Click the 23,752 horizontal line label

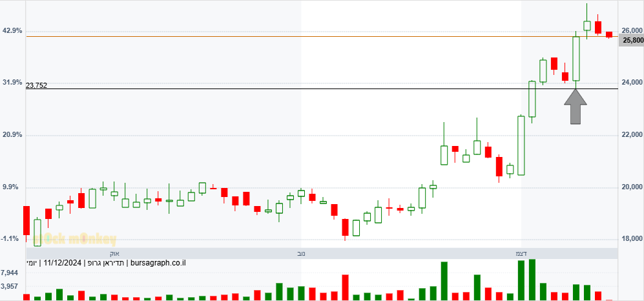tap(36, 85)
